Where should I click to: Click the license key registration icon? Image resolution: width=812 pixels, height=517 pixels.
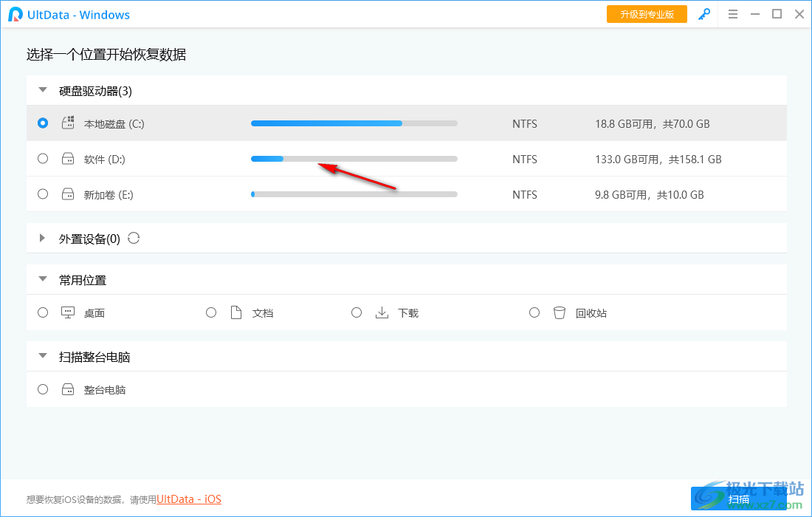704,14
